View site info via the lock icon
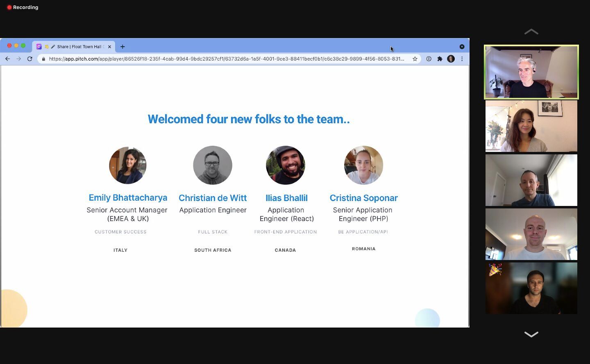Viewport: 590px width, 364px height. pyautogui.click(x=43, y=59)
